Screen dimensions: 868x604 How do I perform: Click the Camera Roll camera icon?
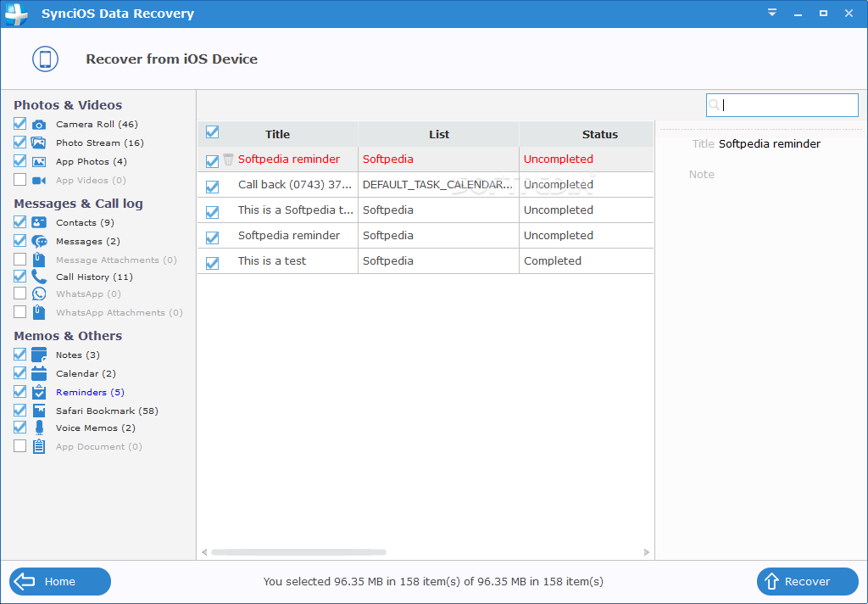(39, 125)
